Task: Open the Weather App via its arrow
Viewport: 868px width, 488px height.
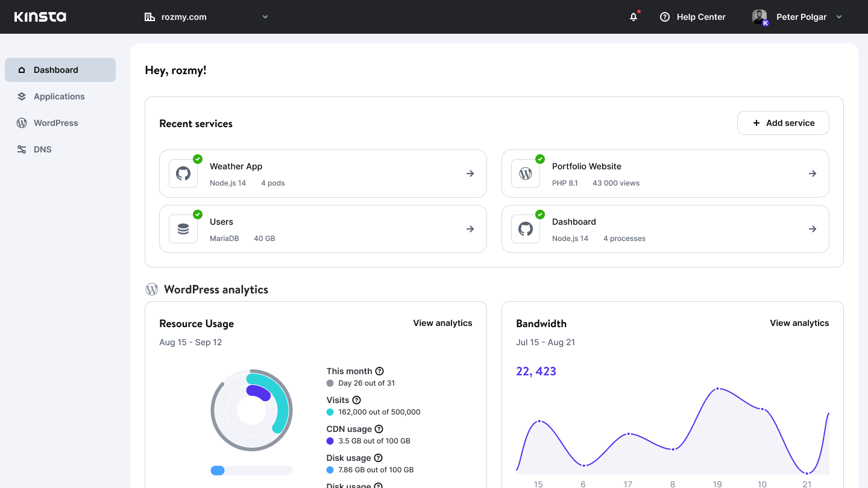Action: (x=470, y=173)
